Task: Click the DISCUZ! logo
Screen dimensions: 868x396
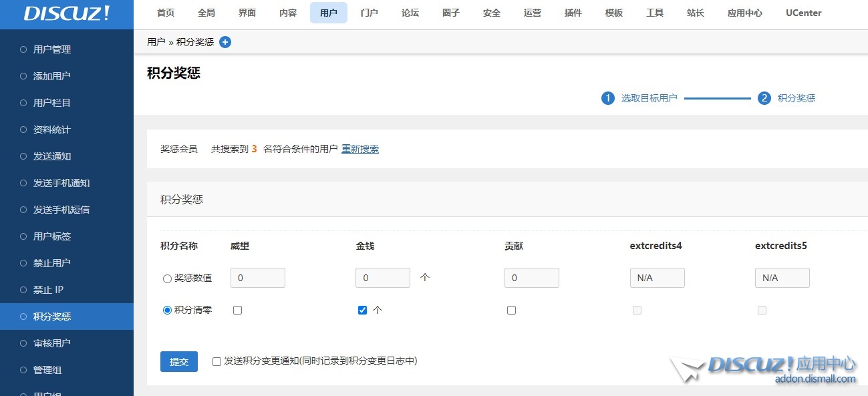Action: click(67, 14)
